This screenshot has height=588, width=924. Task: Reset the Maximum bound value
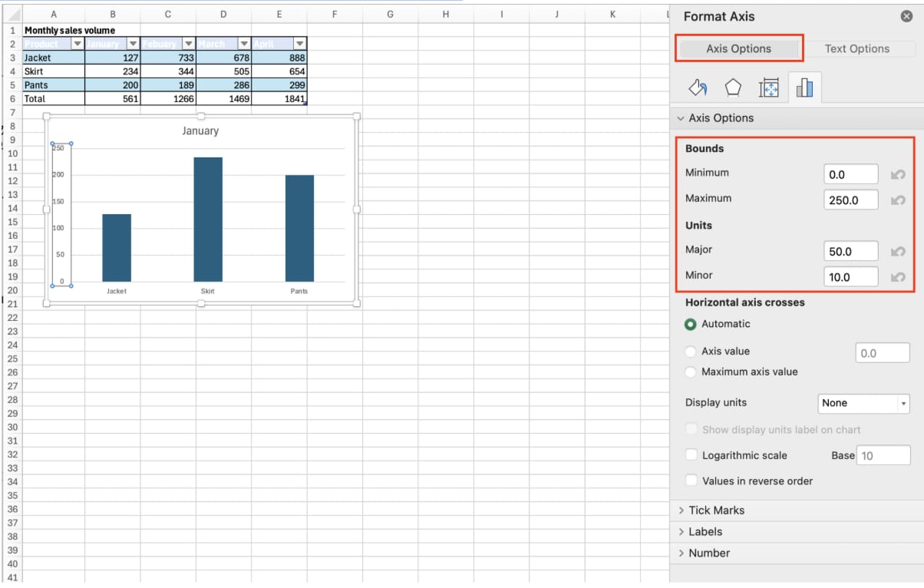(x=897, y=200)
